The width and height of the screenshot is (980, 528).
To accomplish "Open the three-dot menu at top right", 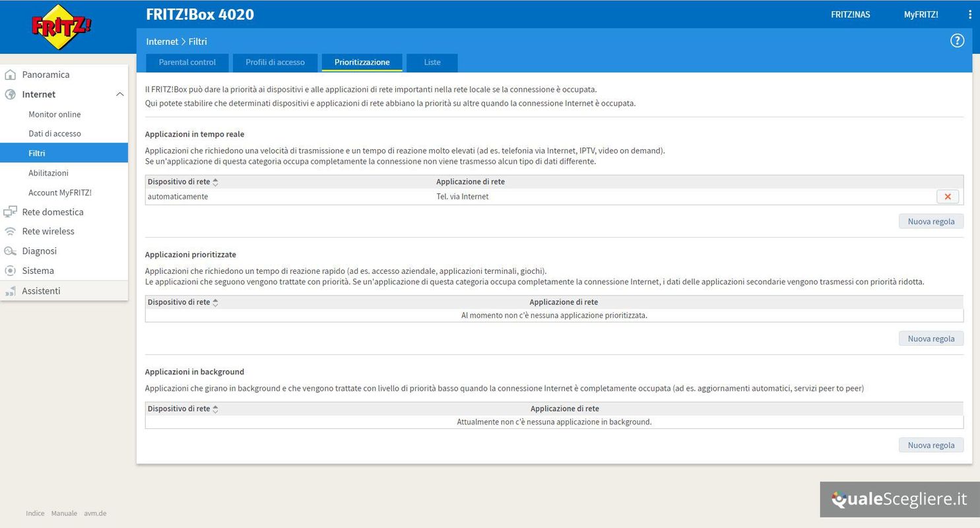I will pyautogui.click(x=969, y=15).
